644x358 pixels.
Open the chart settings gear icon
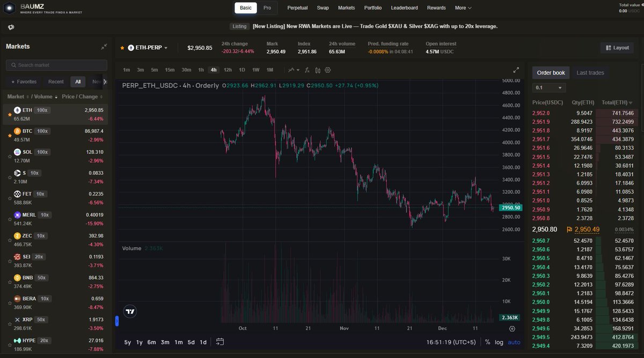tap(327, 70)
